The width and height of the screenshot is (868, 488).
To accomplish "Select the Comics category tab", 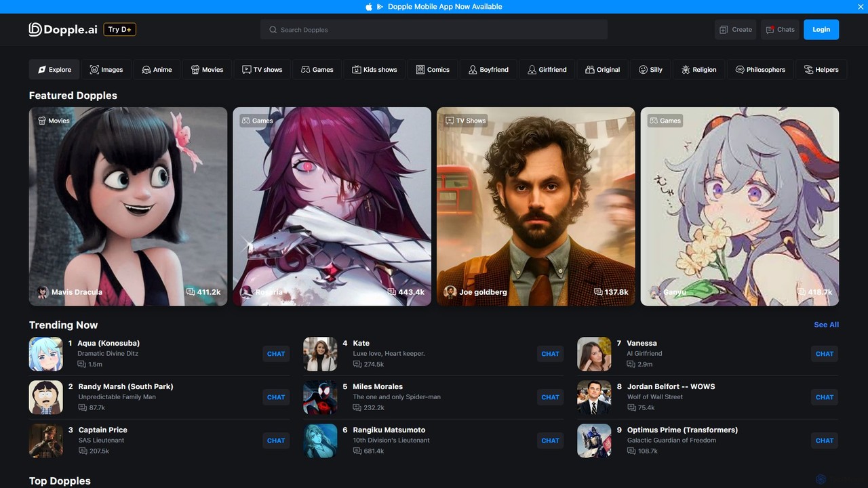I will click(x=433, y=69).
